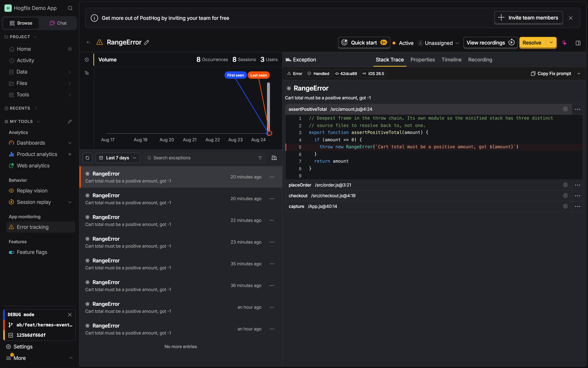Expand the Dashboards submenu
This screenshot has width=588, height=368.
click(x=70, y=143)
